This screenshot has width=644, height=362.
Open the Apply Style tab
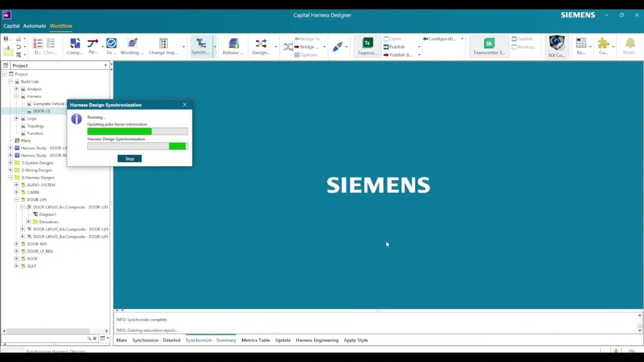[356, 340]
